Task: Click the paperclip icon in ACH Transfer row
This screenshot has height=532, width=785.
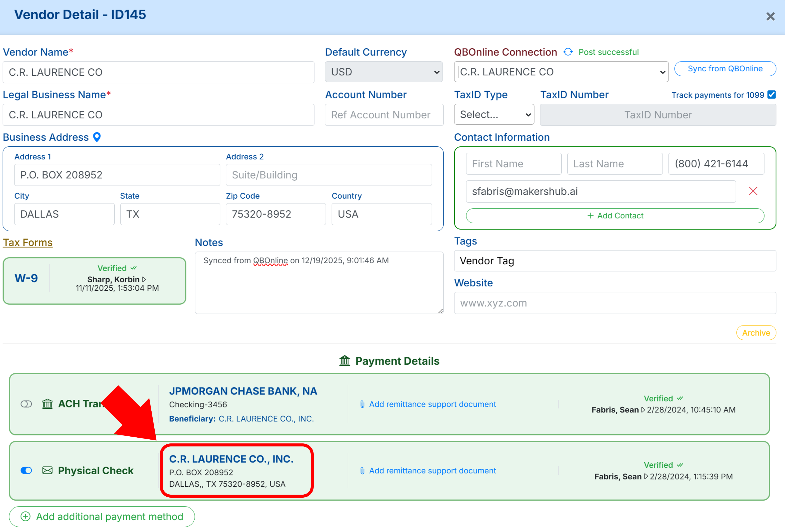Action: pos(362,404)
